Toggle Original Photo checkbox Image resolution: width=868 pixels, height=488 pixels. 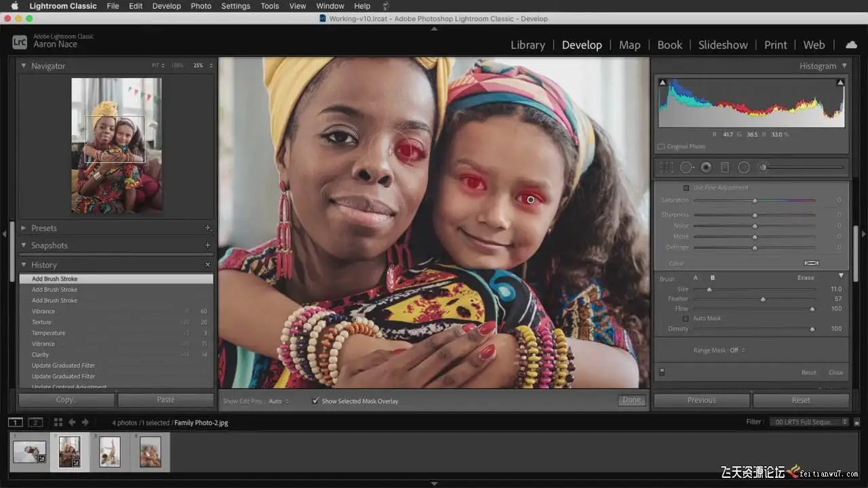pos(661,146)
